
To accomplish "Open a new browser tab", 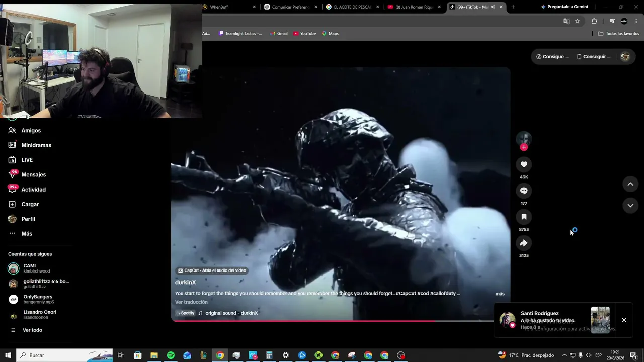I will (513, 7).
